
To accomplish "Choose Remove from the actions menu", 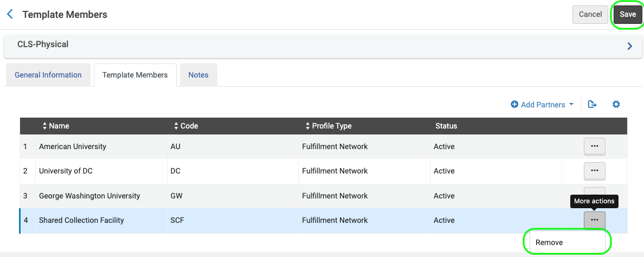I will point(549,242).
